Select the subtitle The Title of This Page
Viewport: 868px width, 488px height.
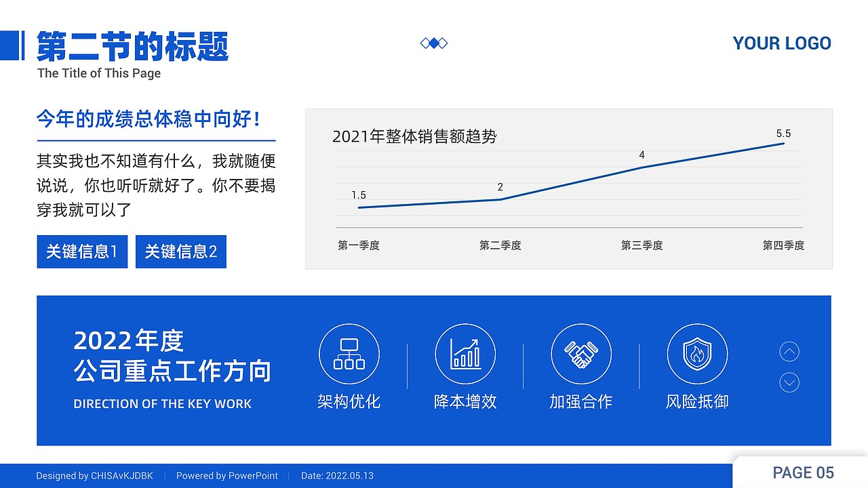[99, 73]
